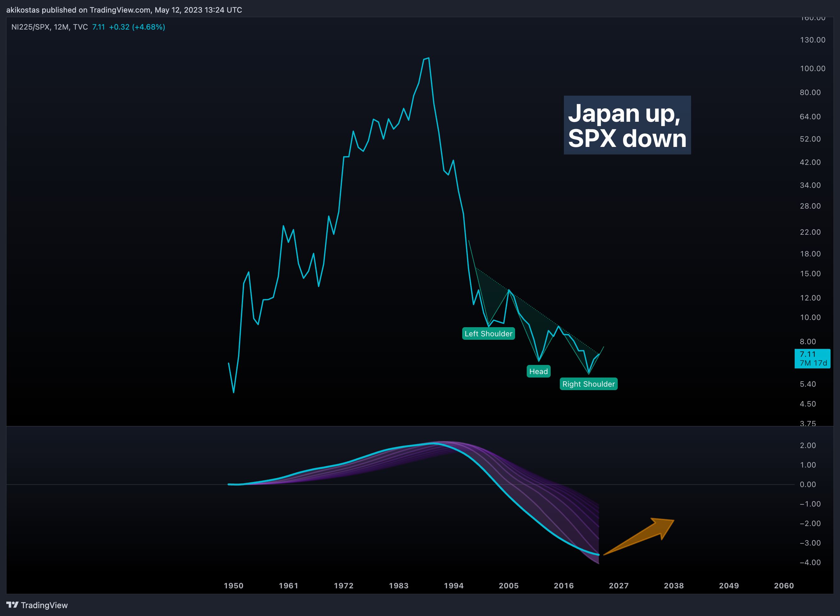This screenshot has width=840, height=616.
Task: Click the 130.00 price scale label
Action: [813, 40]
